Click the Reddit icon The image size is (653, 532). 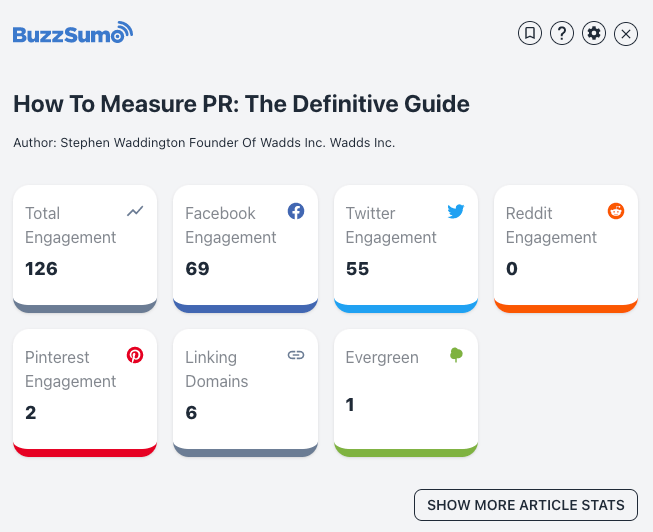point(616,211)
